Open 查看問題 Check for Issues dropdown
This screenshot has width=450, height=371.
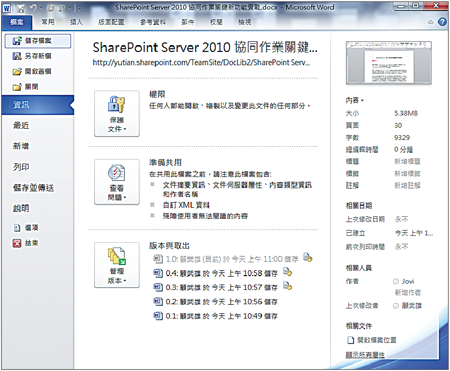click(x=117, y=182)
